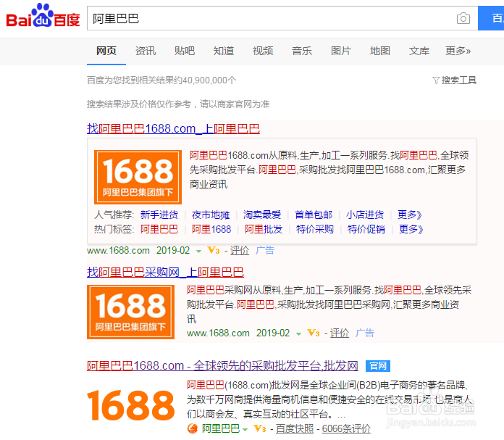504x440 pixels.
Task: Open 更多» tab in search navigation
Action: [x=458, y=51]
